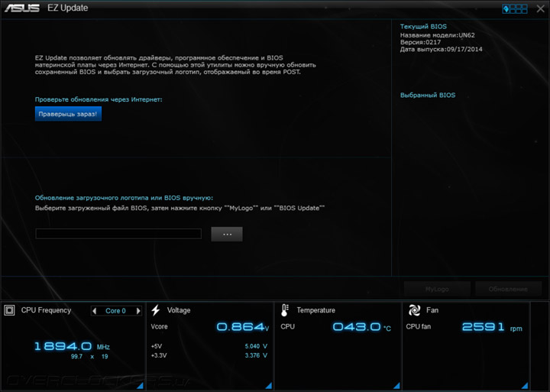Click the Temperature thermometer icon

285,310
